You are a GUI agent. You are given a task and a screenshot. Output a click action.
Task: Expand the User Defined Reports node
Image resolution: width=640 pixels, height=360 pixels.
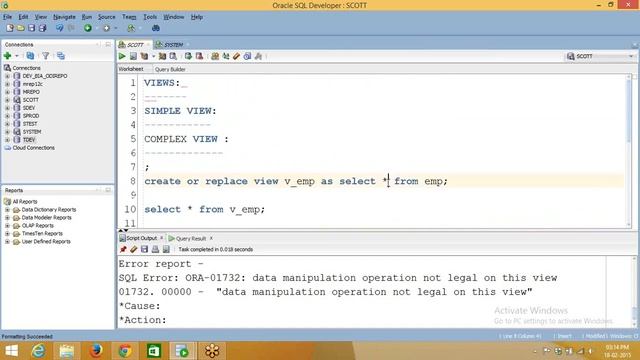(x=7, y=242)
